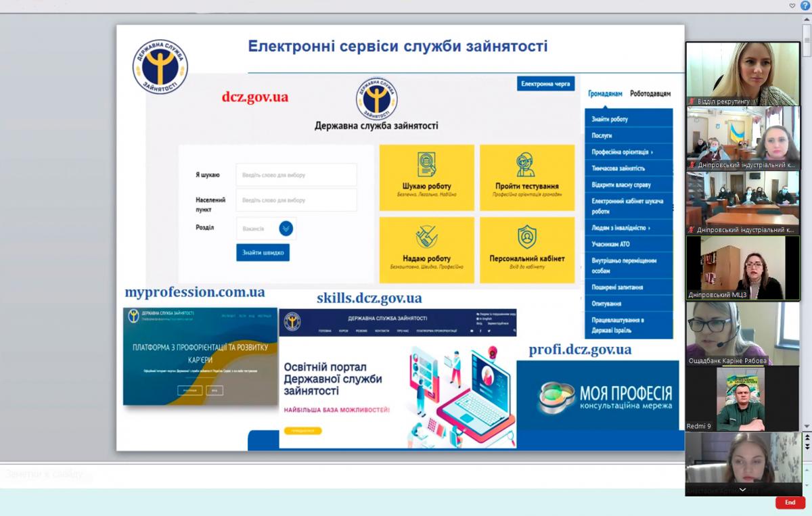812x516 pixels.
Task: Click the Державна служба зайнятості logo in slide corner
Action: coord(160,66)
